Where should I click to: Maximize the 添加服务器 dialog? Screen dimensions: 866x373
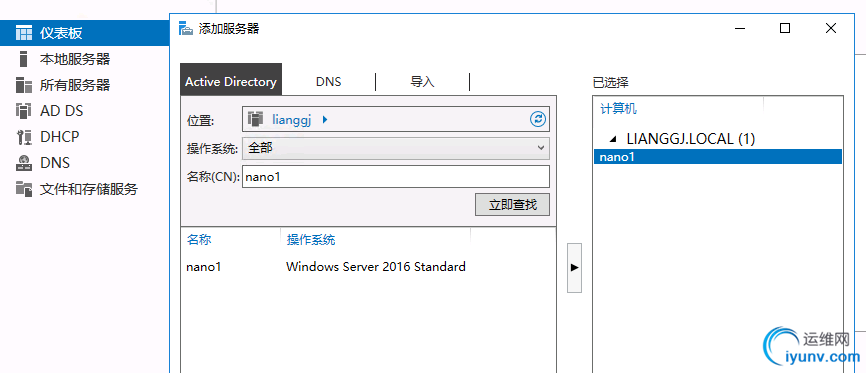[x=785, y=28]
